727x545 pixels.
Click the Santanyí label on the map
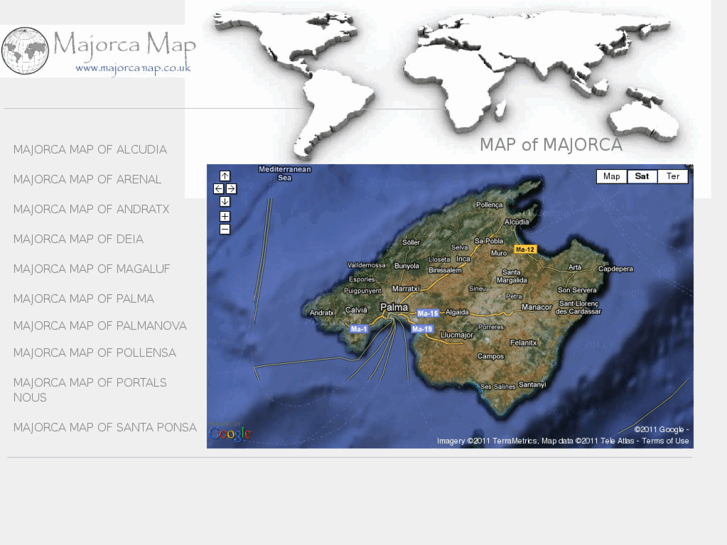pyautogui.click(x=532, y=385)
